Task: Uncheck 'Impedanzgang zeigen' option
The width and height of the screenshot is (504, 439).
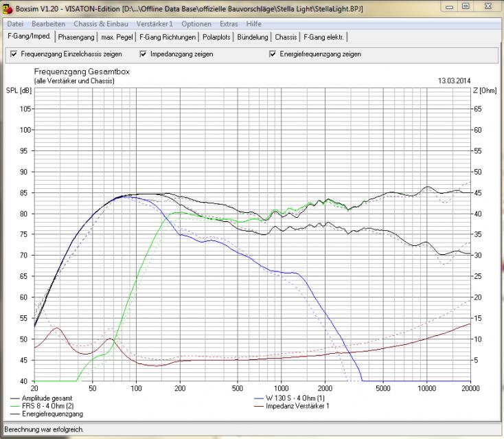Action: tap(144, 54)
